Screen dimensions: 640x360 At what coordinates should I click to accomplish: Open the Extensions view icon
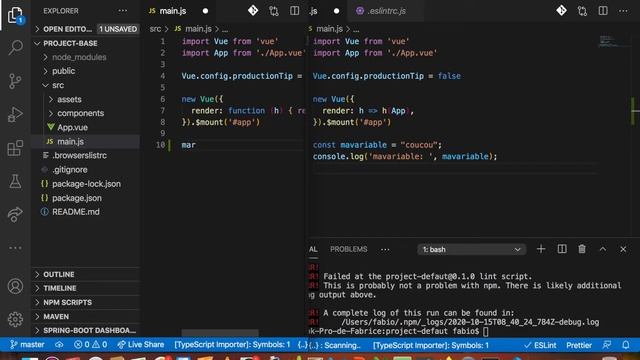pos(15,148)
